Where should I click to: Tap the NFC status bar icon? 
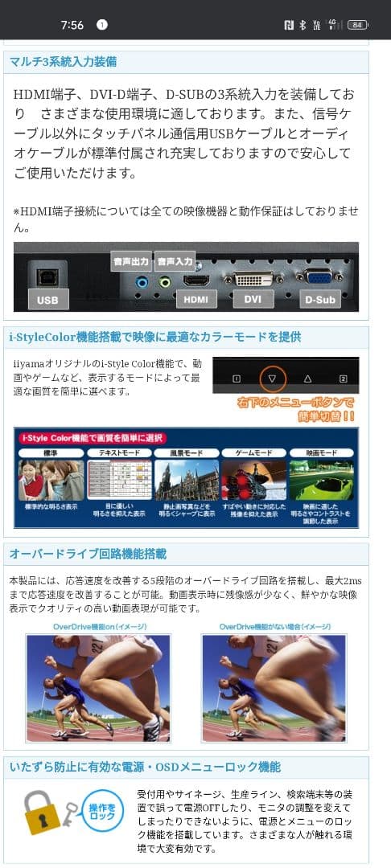(289, 25)
